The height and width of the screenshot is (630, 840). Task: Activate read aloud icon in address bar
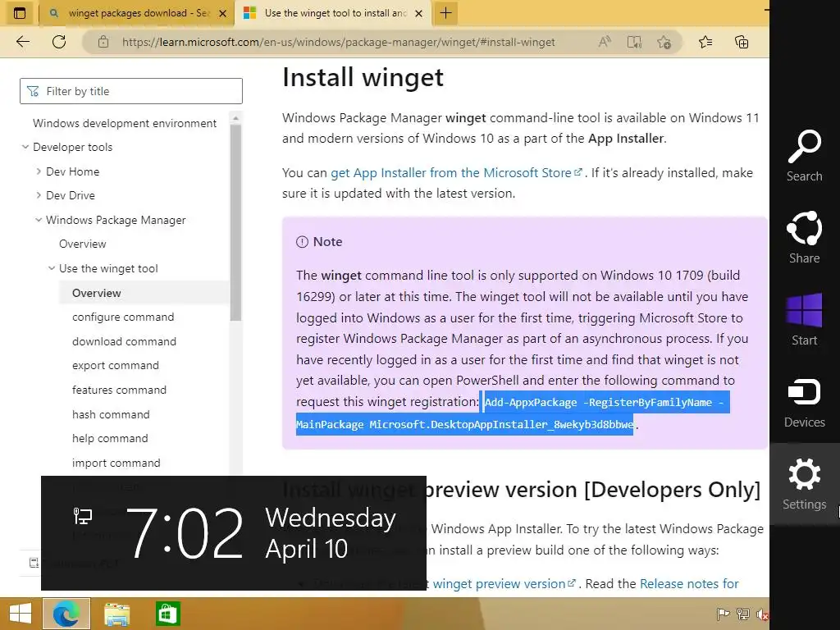605,42
